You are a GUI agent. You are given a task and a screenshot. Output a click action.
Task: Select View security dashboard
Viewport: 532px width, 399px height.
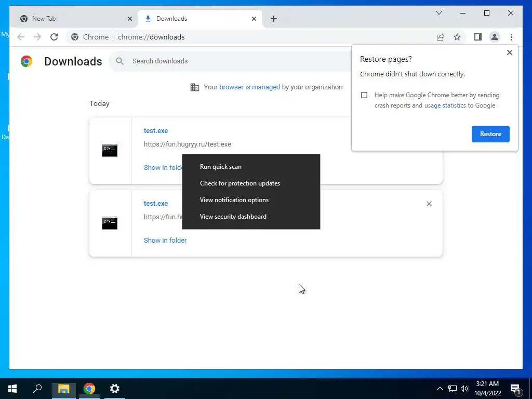[x=251, y=217]
